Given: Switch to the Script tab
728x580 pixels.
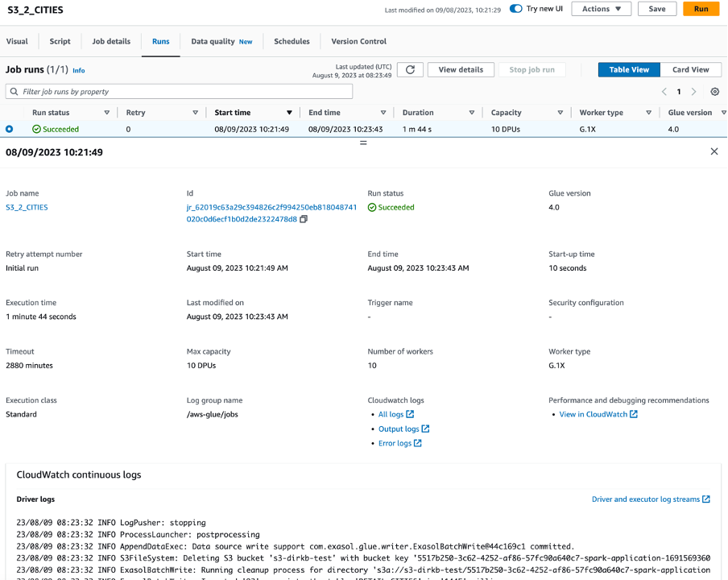Looking at the screenshot, I should point(60,41).
